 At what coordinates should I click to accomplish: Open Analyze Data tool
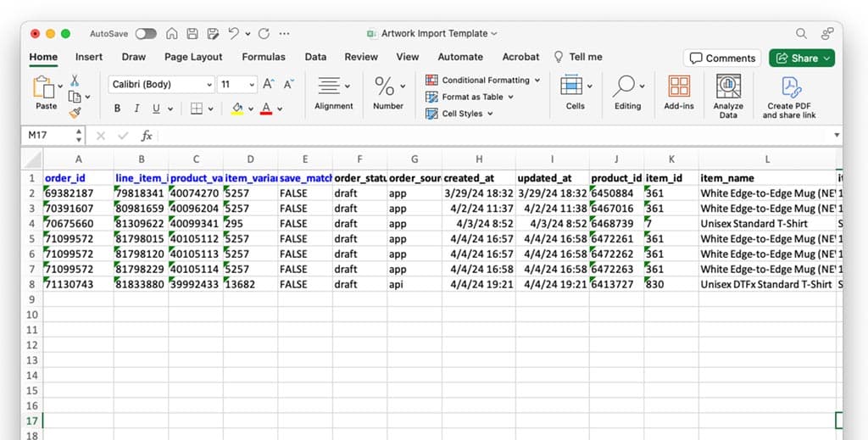pos(728,95)
